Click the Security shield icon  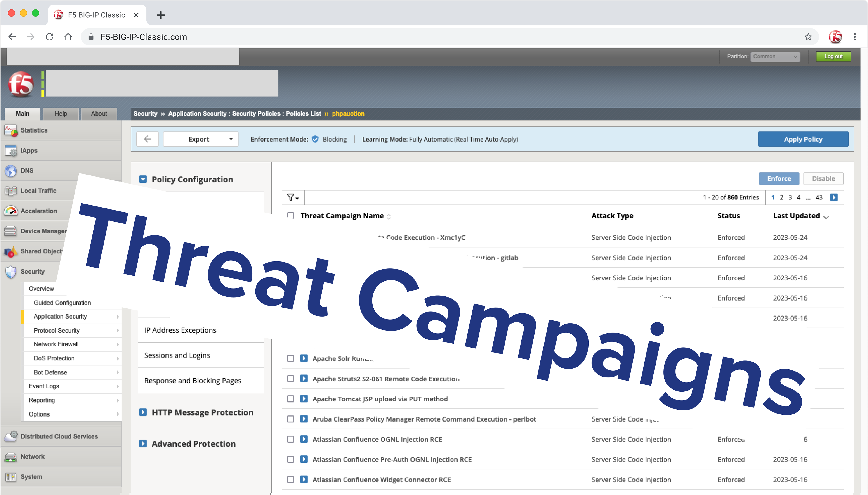pyautogui.click(x=11, y=272)
